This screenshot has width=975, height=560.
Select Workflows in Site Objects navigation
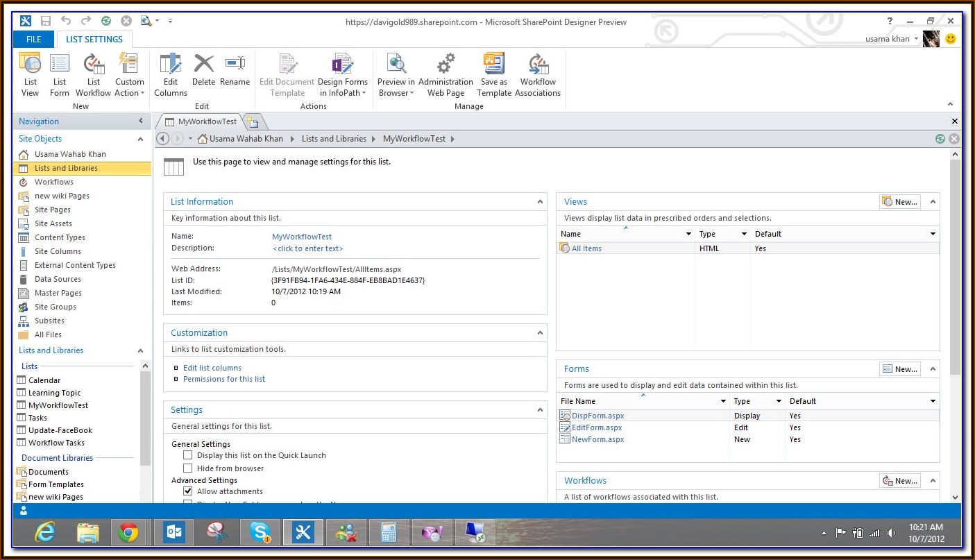(x=54, y=182)
